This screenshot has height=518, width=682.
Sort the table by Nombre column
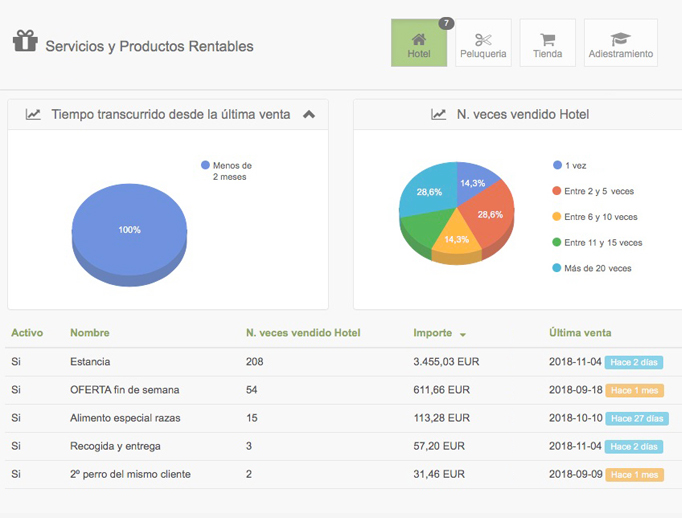[x=90, y=333]
